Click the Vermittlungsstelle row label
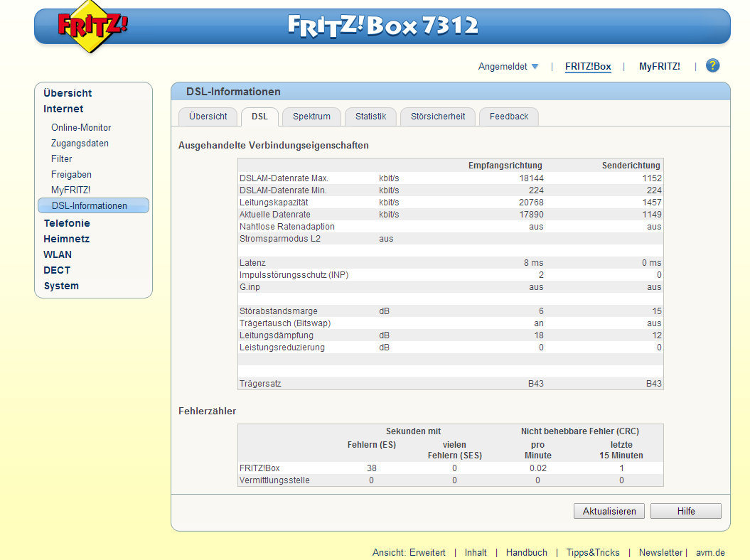This screenshot has width=750, height=560. tap(274, 480)
